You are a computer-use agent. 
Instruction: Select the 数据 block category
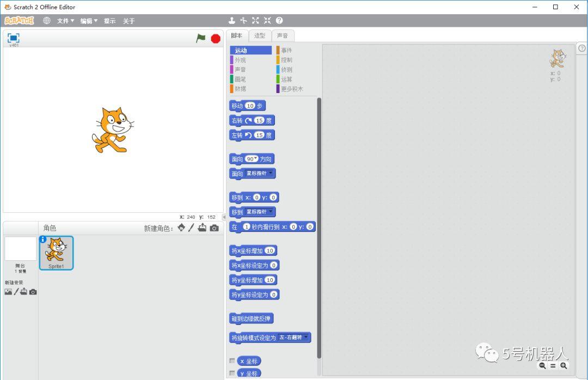pos(250,89)
